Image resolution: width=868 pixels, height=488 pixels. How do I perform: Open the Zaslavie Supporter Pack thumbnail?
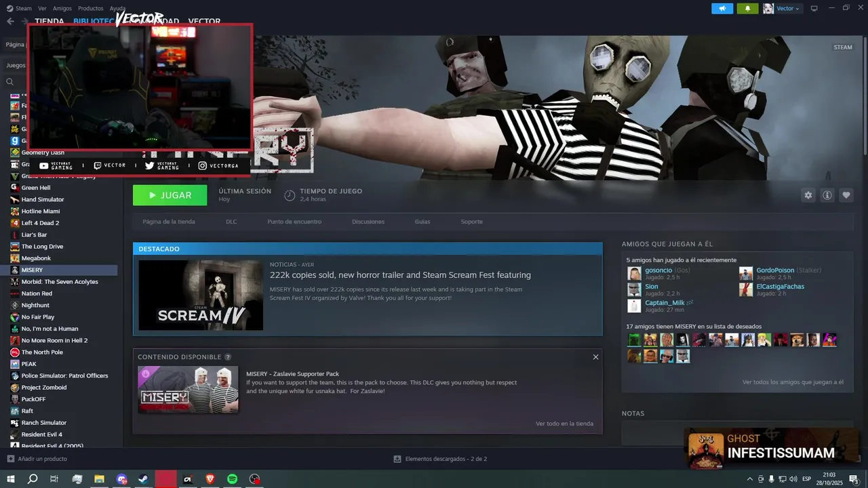pyautogui.click(x=188, y=390)
